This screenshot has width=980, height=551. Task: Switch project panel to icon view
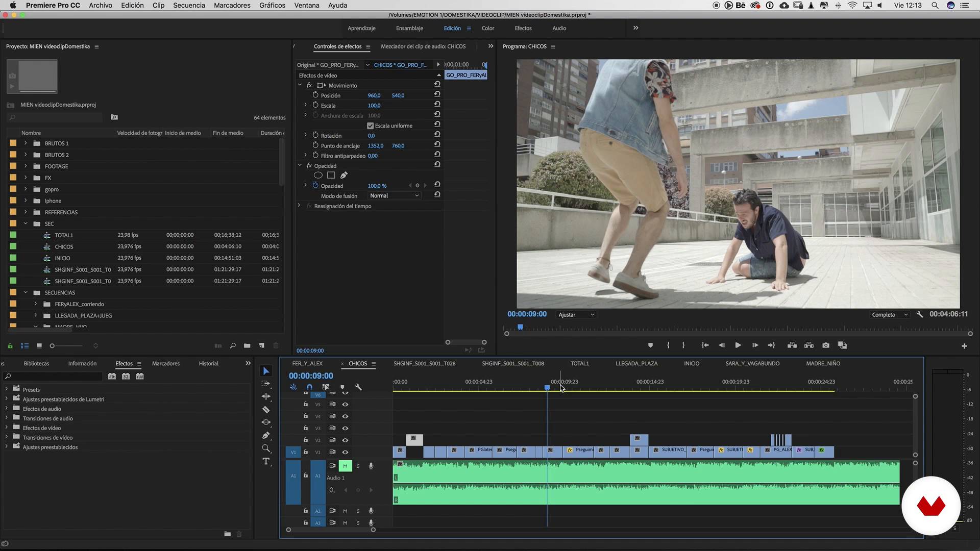[39, 346]
